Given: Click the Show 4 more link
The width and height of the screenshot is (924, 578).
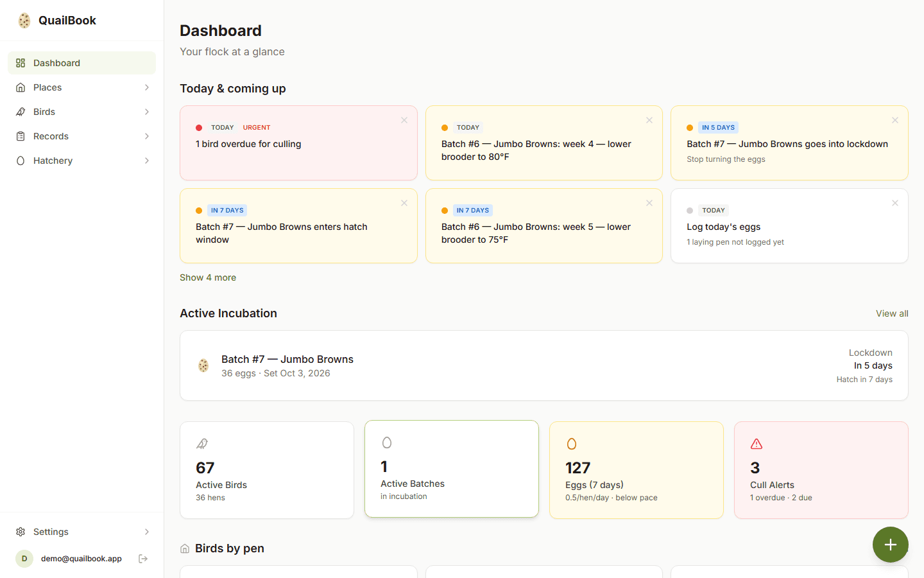Looking at the screenshot, I should point(208,277).
